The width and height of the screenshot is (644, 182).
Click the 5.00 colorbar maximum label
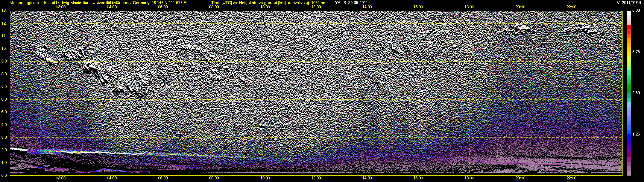click(x=636, y=11)
